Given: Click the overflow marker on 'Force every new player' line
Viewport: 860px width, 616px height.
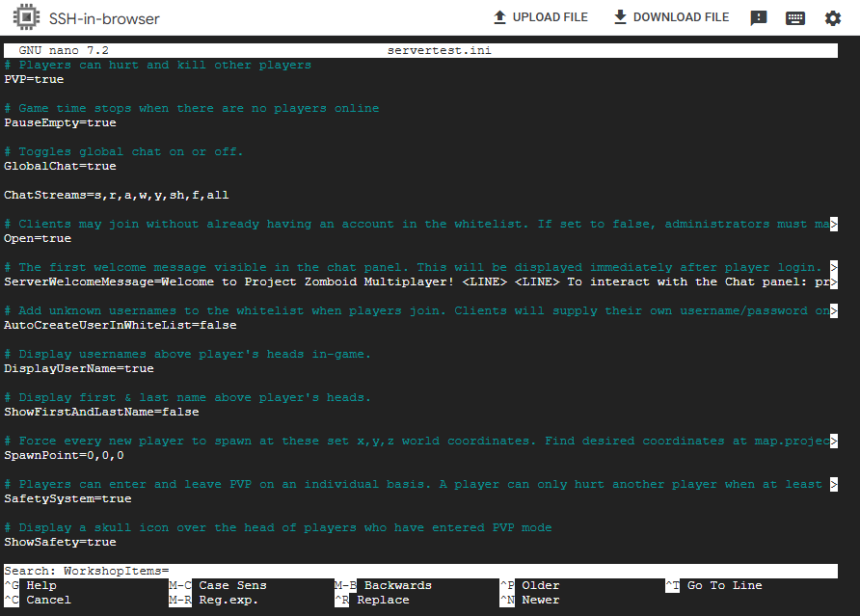Looking at the screenshot, I should 834,441.
